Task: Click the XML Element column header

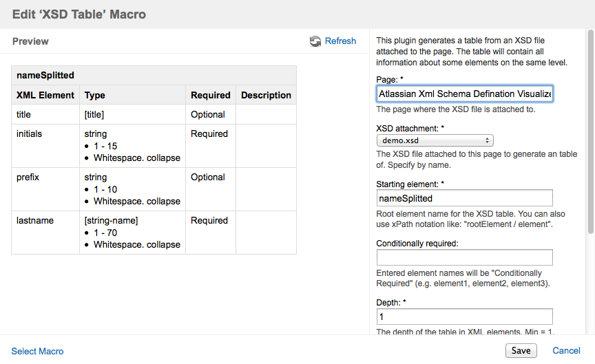Action: pyautogui.click(x=45, y=95)
